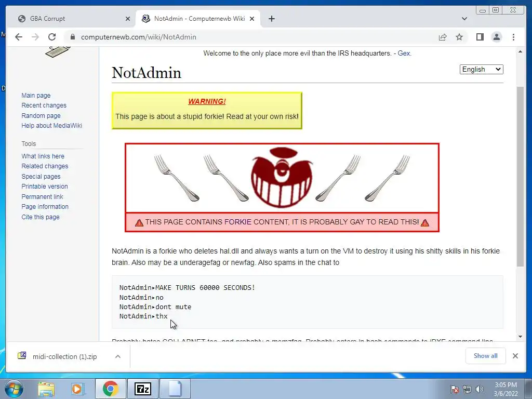532x399 pixels.
Task: Expand the midi-collection download options chevron
Action: (x=118, y=356)
